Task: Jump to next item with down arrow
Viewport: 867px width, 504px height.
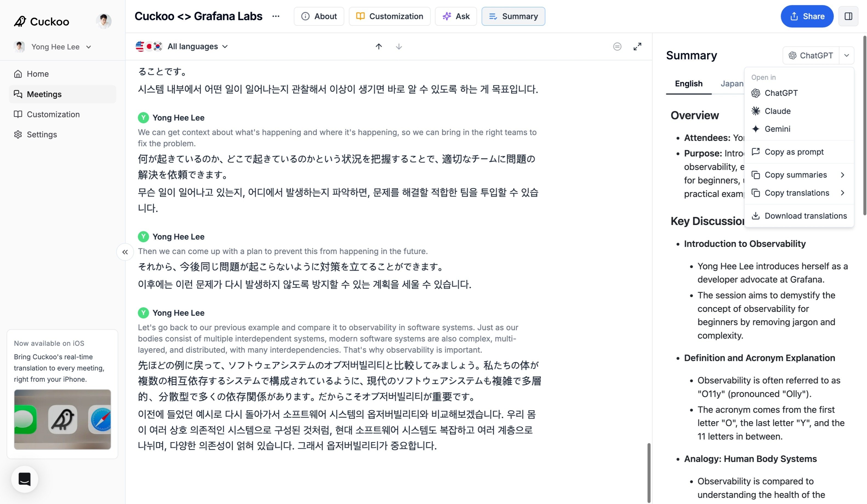Action: click(x=399, y=46)
